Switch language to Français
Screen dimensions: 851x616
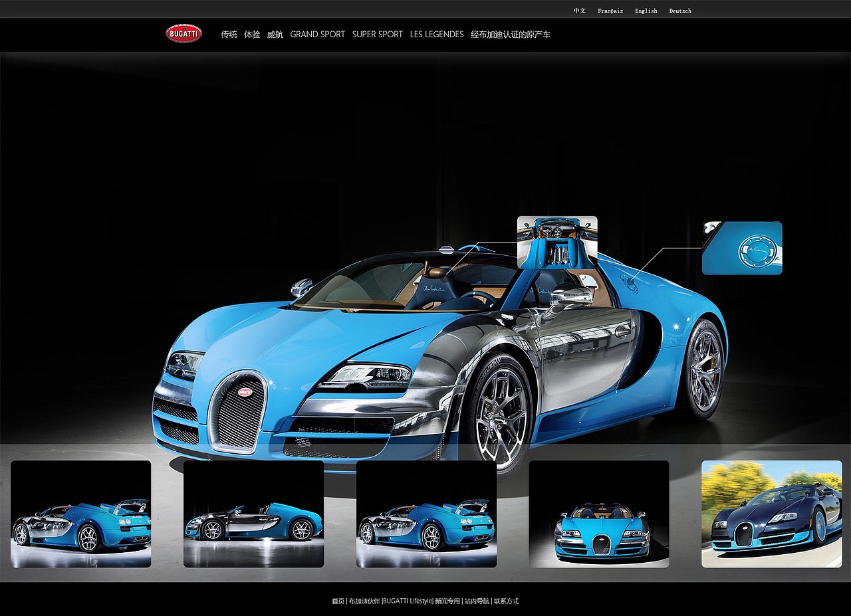[x=610, y=11]
